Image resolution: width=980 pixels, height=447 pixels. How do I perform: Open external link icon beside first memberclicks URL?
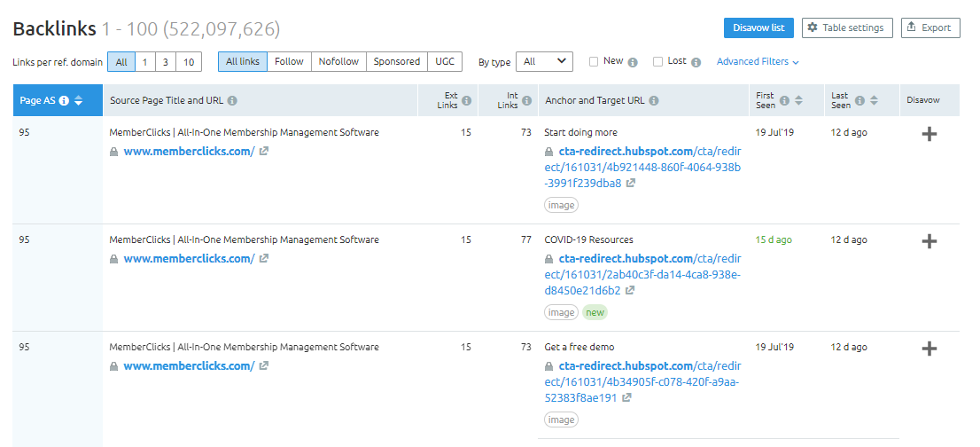coord(264,152)
